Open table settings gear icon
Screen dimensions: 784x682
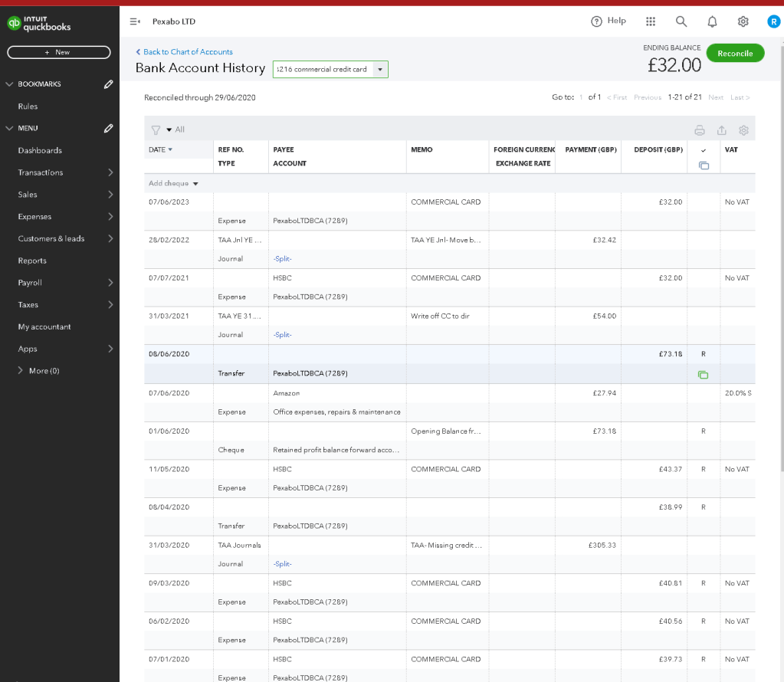click(743, 130)
